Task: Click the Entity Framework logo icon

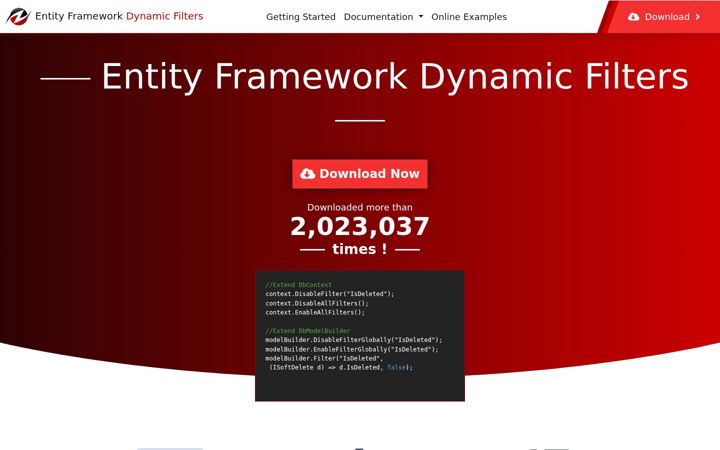Action: pyautogui.click(x=18, y=17)
